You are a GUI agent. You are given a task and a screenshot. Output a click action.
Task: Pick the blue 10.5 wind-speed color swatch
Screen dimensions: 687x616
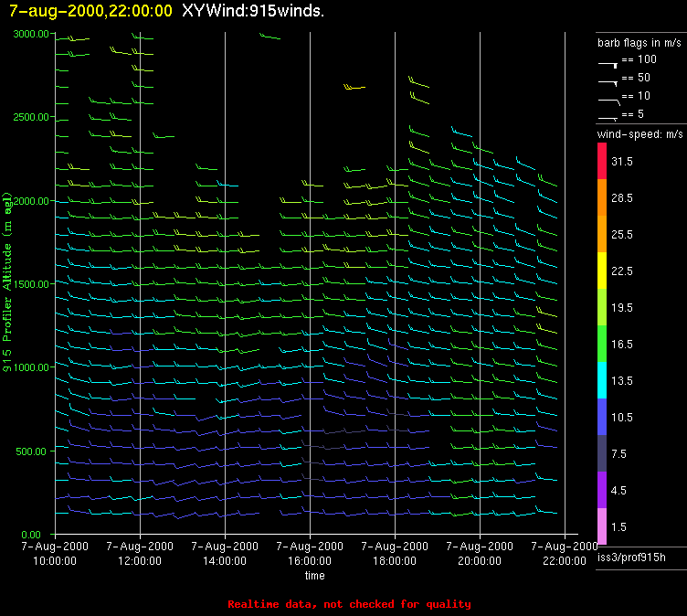(x=602, y=417)
